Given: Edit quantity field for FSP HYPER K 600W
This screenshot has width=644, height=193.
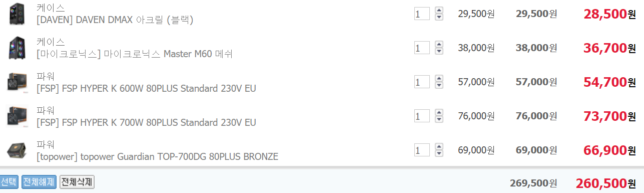Looking at the screenshot, I should pos(422,82).
